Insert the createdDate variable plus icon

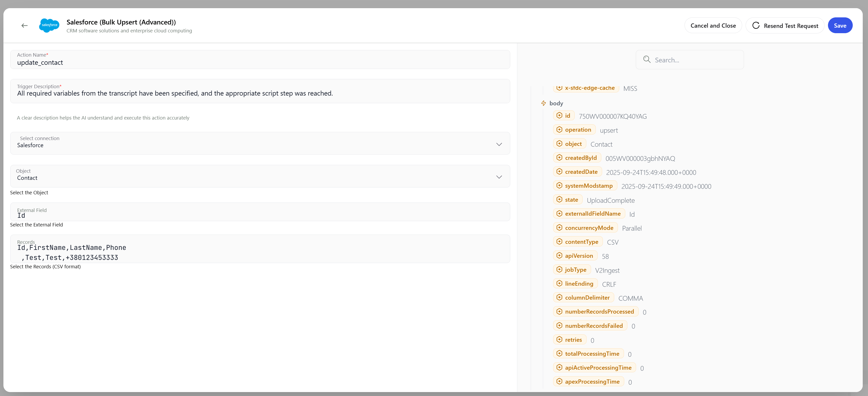[x=559, y=172]
